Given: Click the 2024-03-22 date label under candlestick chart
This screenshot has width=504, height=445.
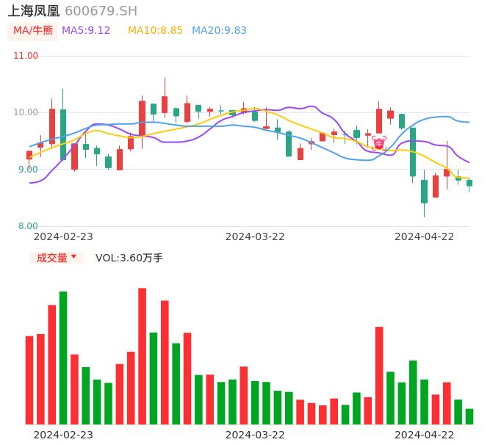Looking at the screenshot, I should (x=255, y=236).
